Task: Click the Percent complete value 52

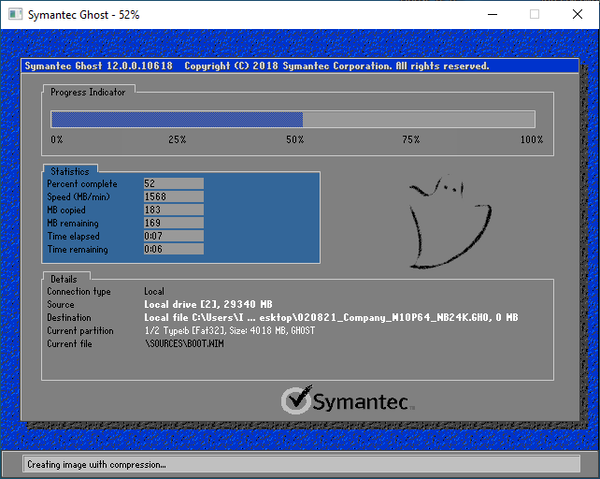Action: coord(174,184)
